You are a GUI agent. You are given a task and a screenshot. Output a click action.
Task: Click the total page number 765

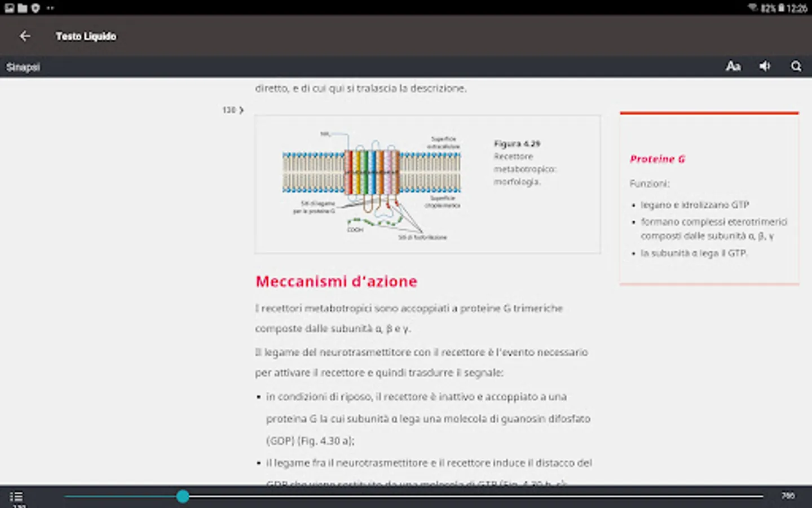[x=788, y=496]
